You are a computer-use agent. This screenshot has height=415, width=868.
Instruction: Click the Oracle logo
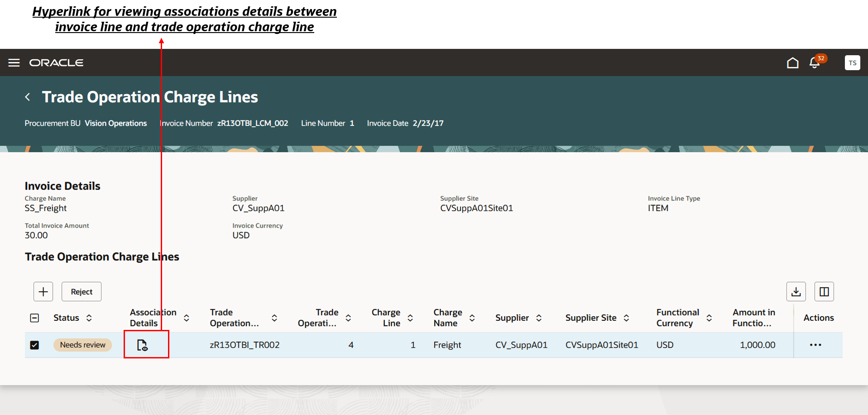pyautogui.click(x=57, y=62)
